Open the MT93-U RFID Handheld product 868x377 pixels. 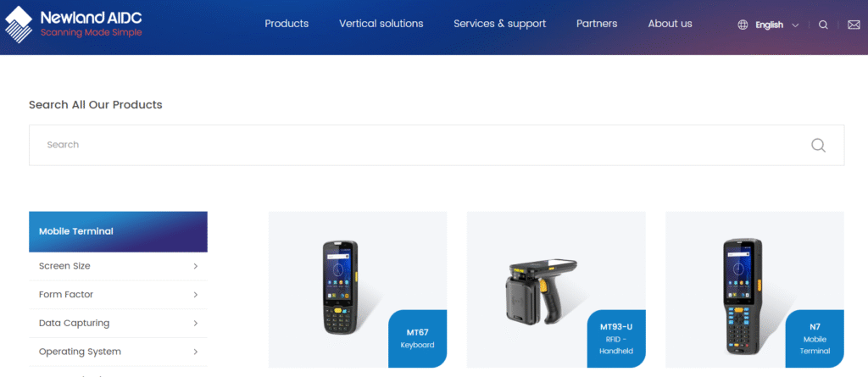click(x=556, y=290)
